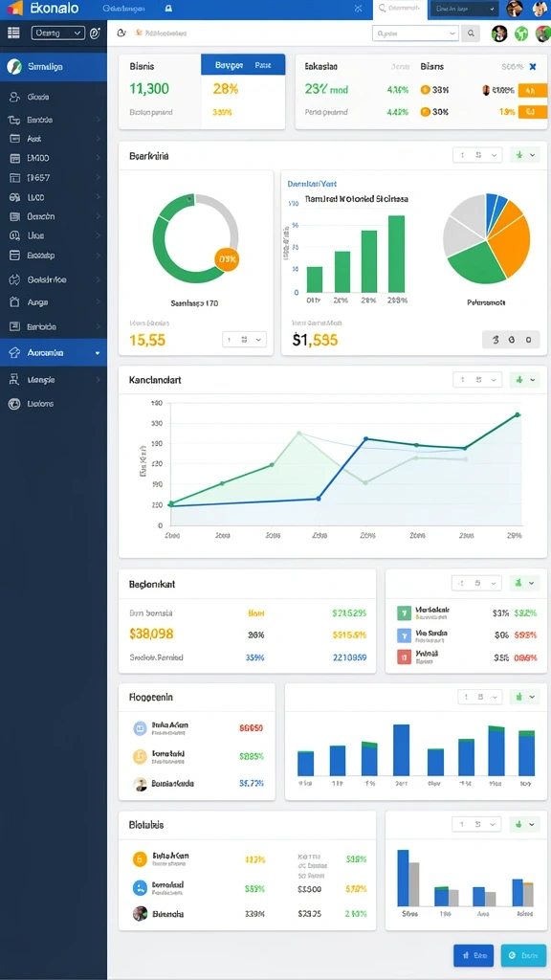The width and height of the screenshot is (551, 980).
Task: Open the green dropdown button on the Kanclanolart card
Action: (525, 379)
